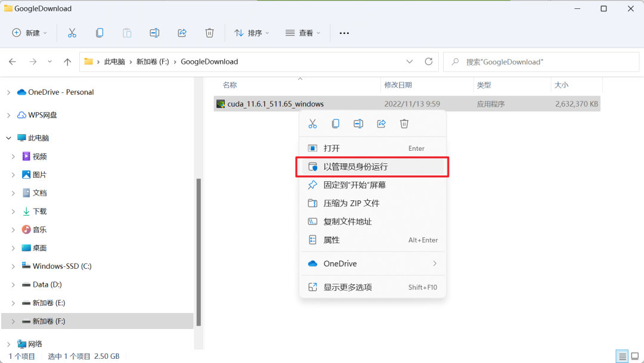This screenshot has width=644, height=363.
Task: Click the 新建 button in toolbar
Action: (x=26, y=33)
